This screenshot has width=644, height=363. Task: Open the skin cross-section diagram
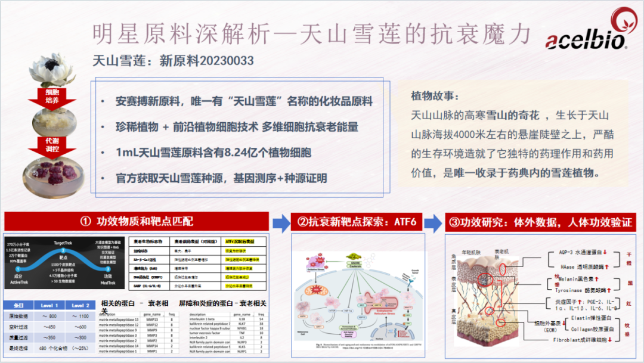(x=488, y=296)
